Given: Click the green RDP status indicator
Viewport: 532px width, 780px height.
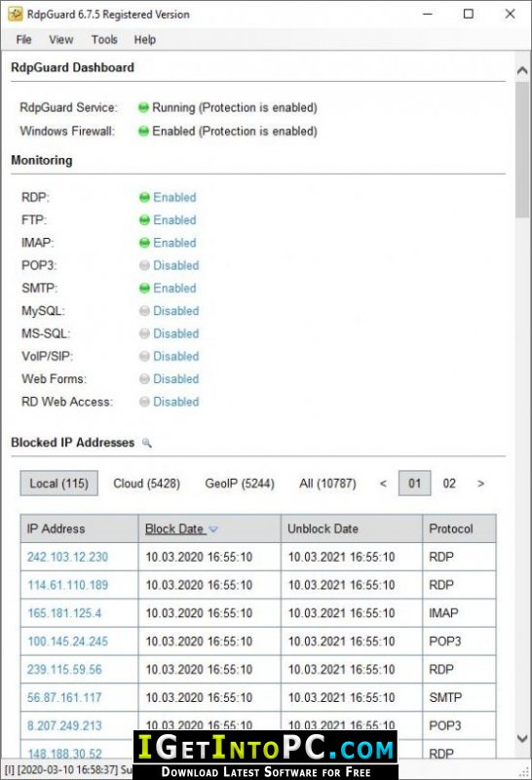Looking at the screenshot, I should point(144,198).
